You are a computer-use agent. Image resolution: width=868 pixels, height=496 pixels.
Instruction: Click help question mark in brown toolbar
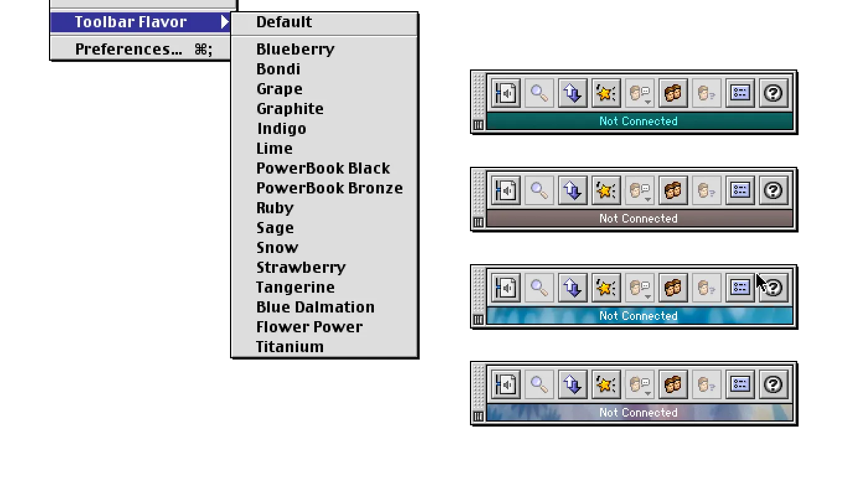click(x=774, y=191)
